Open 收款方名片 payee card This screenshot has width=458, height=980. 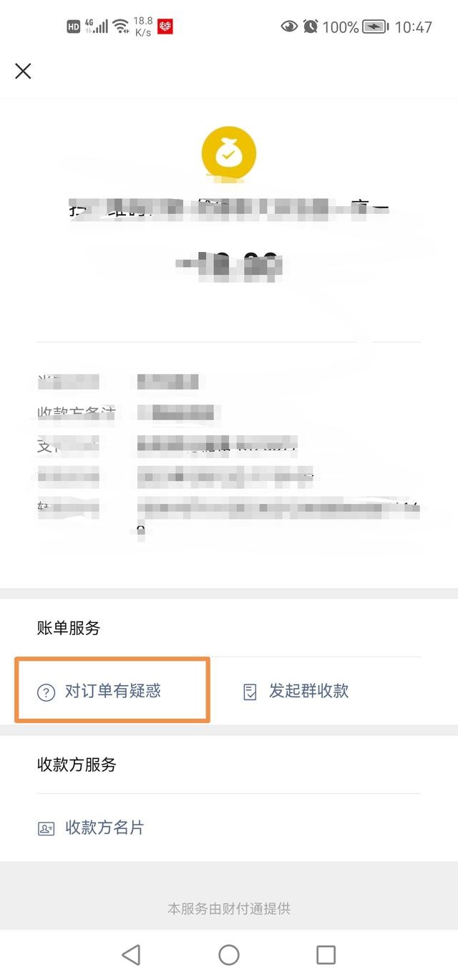(104, 828)
